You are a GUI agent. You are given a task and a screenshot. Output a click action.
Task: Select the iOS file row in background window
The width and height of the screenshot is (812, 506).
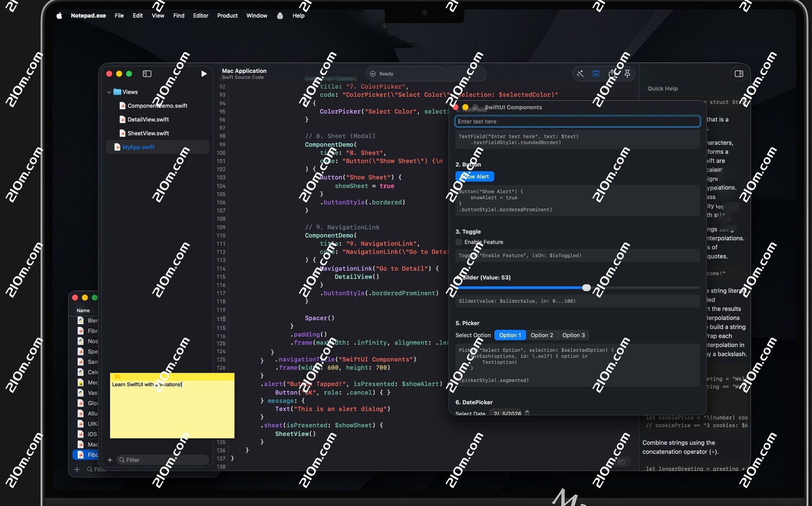(x=85, y=434)
